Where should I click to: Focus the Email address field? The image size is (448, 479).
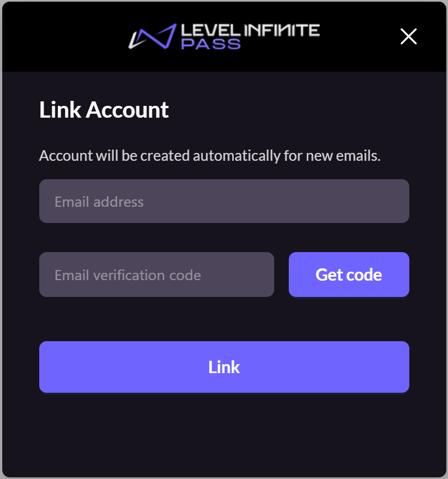click(x=224, y=201)
